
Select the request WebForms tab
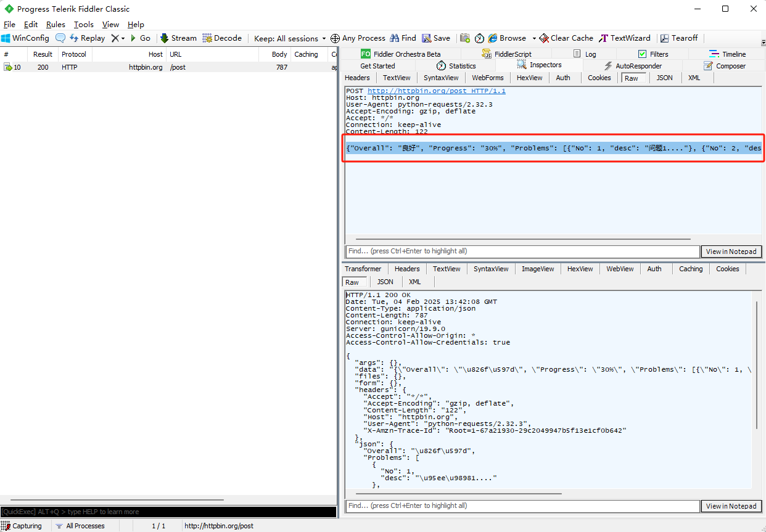coord(488,78)
